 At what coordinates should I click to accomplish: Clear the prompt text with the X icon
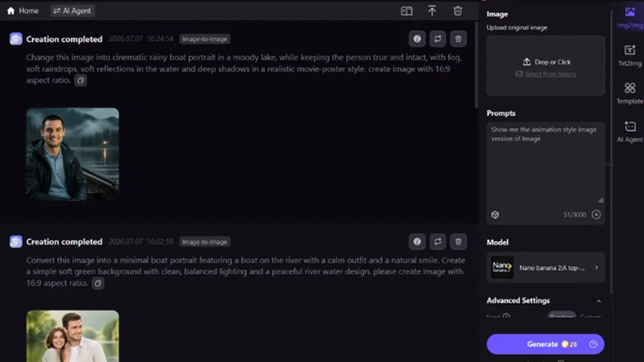click(596, 215)
